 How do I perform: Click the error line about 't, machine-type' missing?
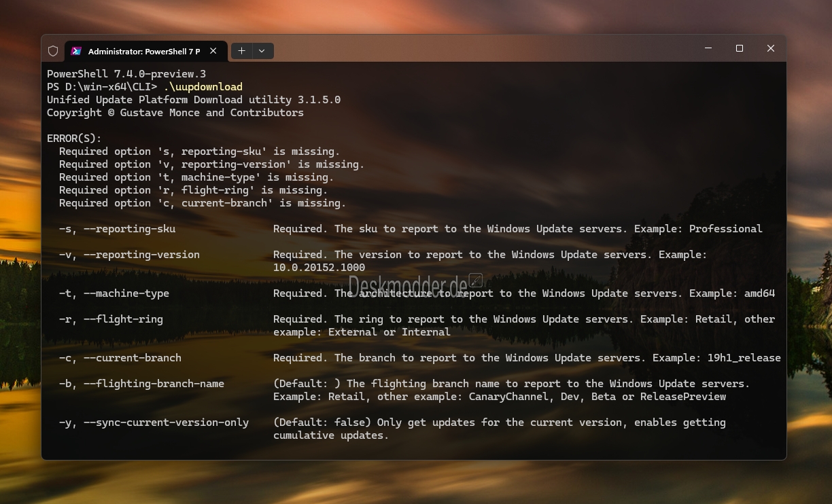point(196,177)
